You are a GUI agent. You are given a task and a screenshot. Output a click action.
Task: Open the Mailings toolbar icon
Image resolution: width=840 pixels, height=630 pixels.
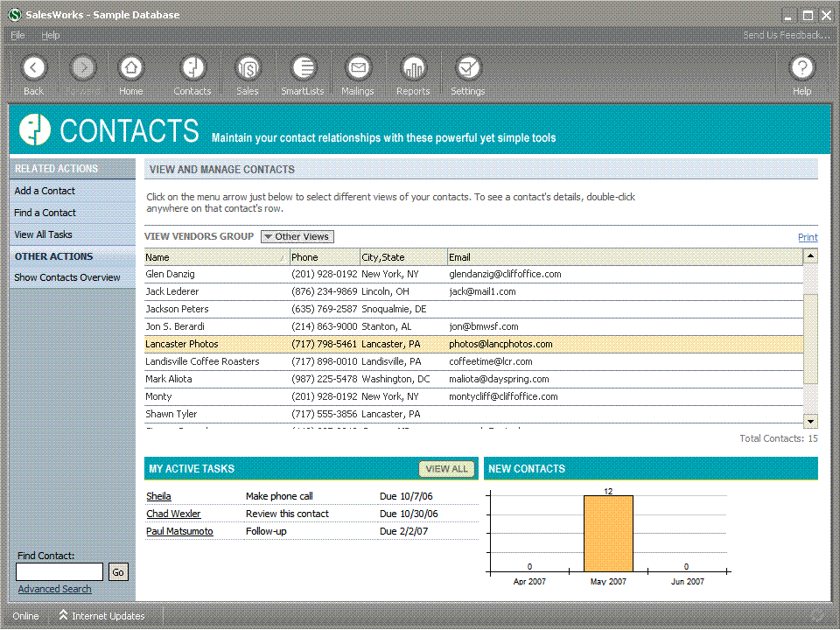coord(358,68)
